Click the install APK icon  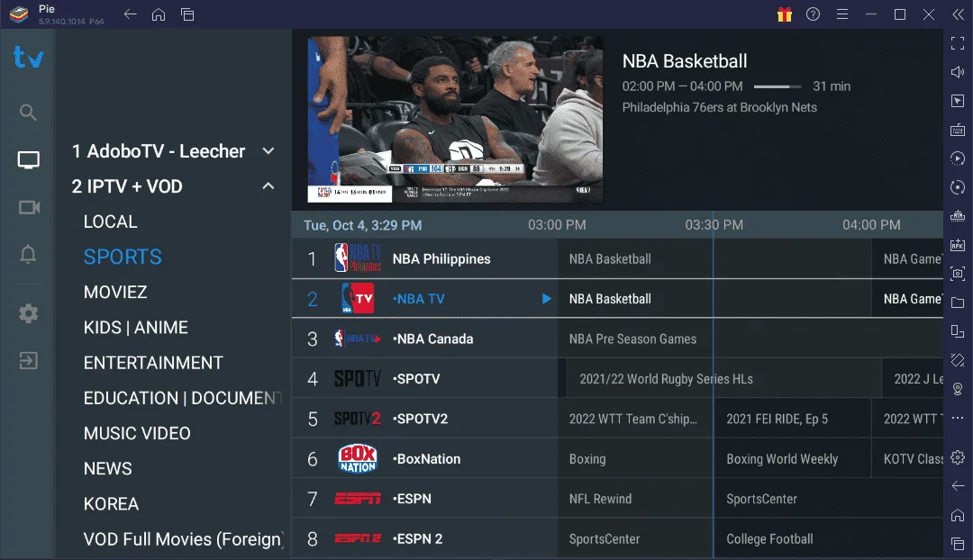click(958, 245)
